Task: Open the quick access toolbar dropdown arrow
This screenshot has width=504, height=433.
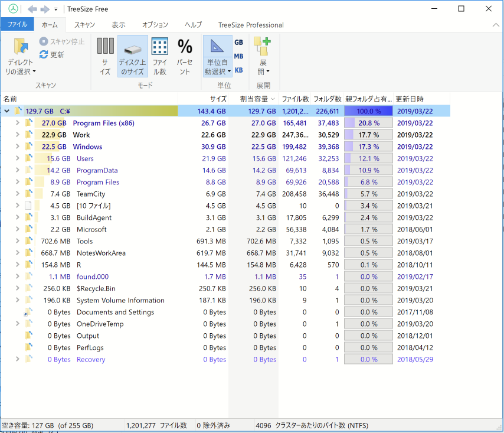Action: click(56, 9)
